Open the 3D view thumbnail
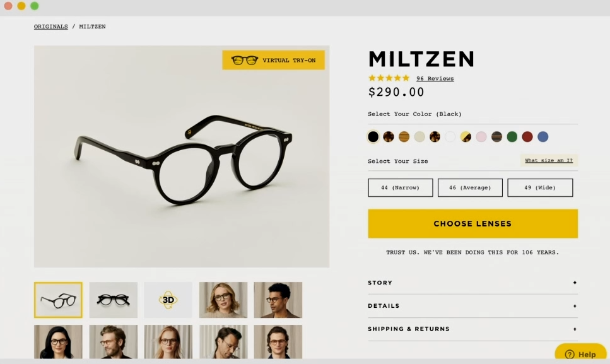 [168, 300]
